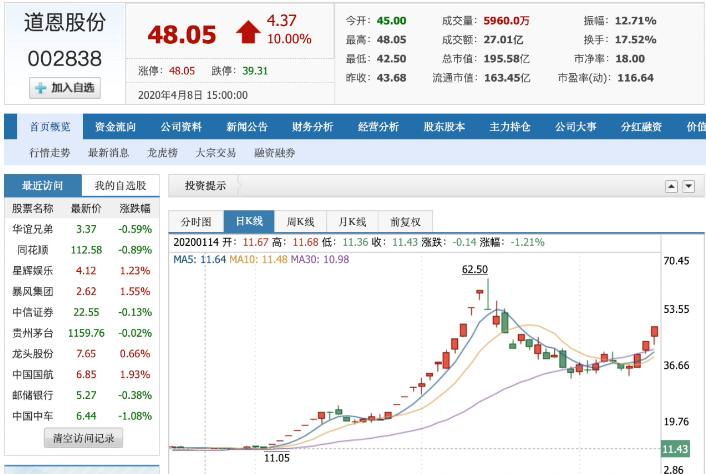Click the MA5 11.64 indicator label
Viewport: 706px width, 474px height.
[199, 259]
